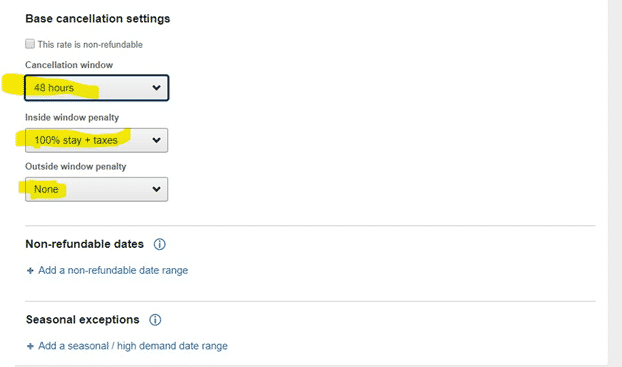The width and height of the screenshot is (622, 367).
Task: Open info icon beside Seasonal exceptions
Action: click(155, 320)
